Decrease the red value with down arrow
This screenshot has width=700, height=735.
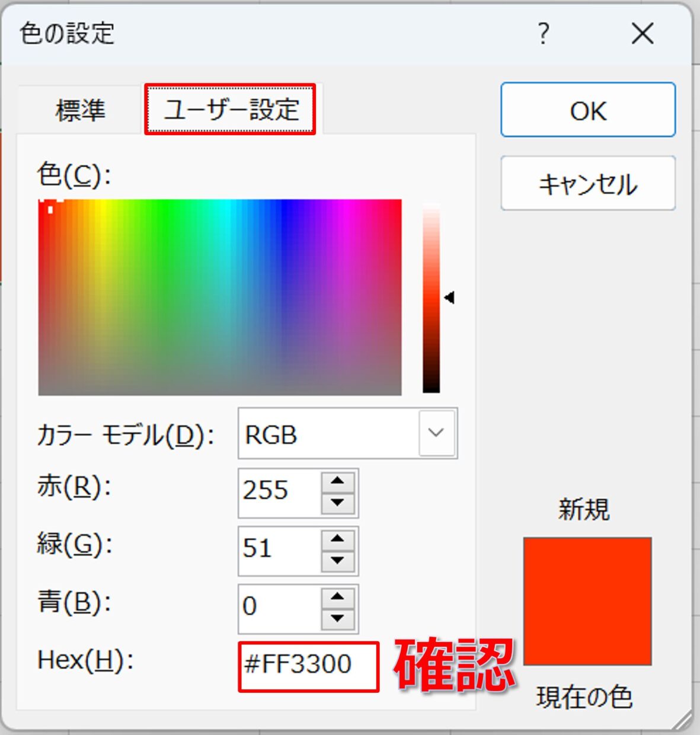point(338,503)
